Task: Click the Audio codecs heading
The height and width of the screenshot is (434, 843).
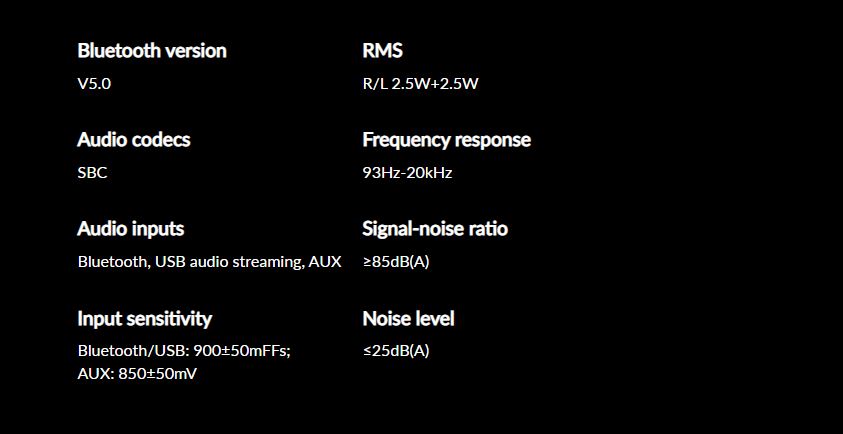Action: tap(134, 140)
